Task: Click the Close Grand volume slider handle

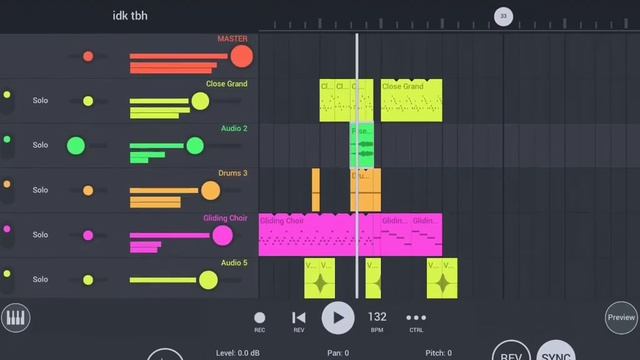Action: click(x=200, y=101)
